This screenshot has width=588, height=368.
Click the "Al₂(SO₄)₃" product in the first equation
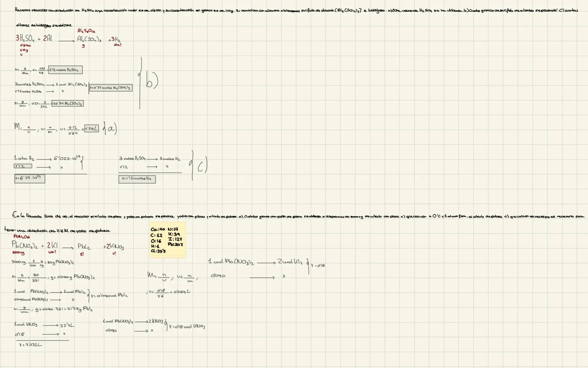coord(89,39)
